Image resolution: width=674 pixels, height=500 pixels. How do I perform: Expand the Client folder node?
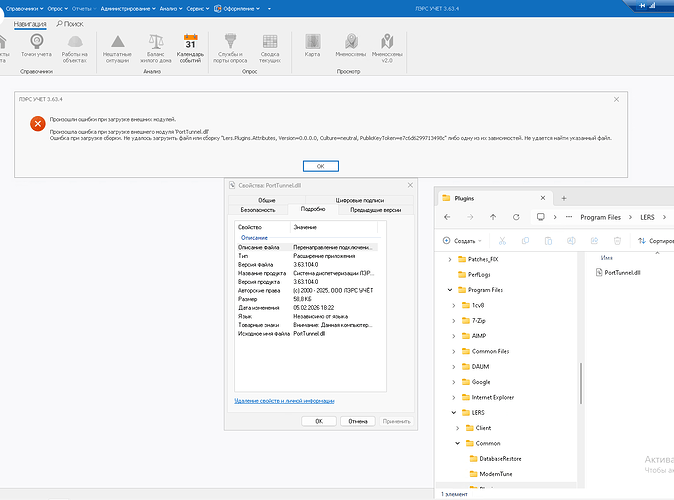pos(458,427)
